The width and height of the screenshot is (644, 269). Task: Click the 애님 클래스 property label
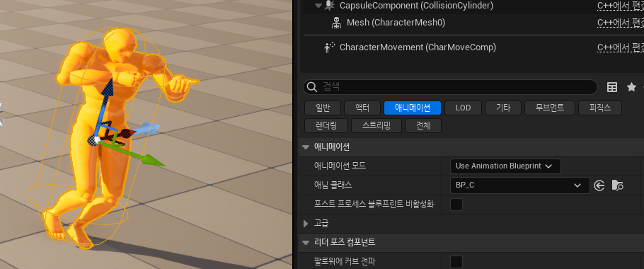333,185
